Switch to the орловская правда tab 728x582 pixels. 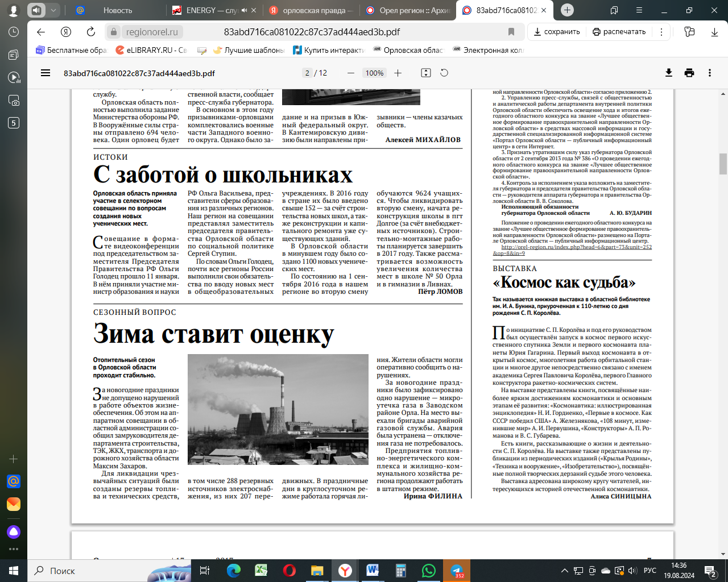click(x=311, y=10)
